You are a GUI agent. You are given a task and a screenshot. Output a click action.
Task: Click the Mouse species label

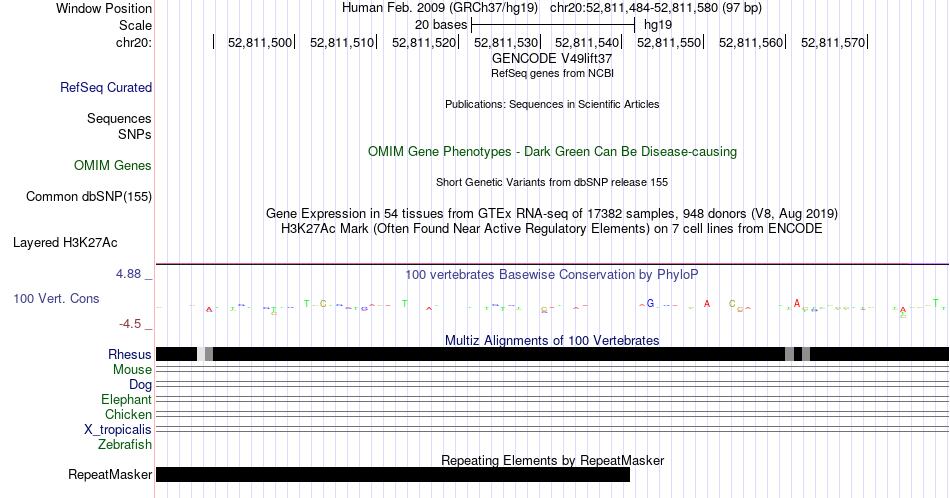(132, 370)
